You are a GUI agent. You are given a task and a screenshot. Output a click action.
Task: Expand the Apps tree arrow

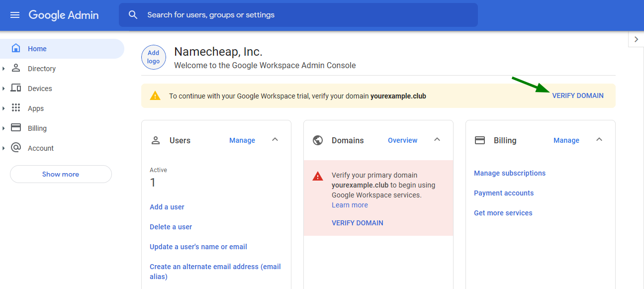point(4,108)
